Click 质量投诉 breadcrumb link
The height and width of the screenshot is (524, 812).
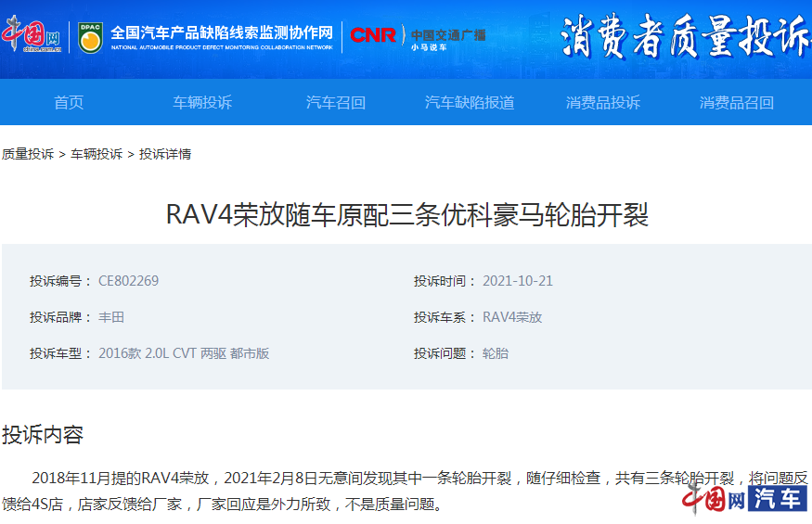(x=28, y=154)
